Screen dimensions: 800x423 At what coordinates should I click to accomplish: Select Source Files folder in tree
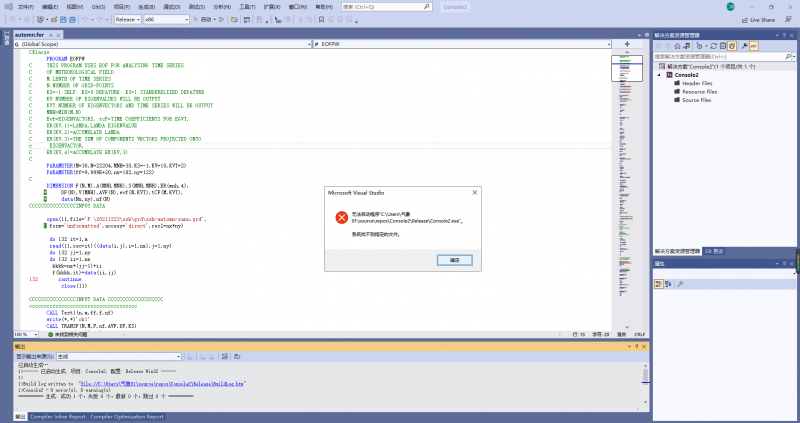tap(697, 100)
